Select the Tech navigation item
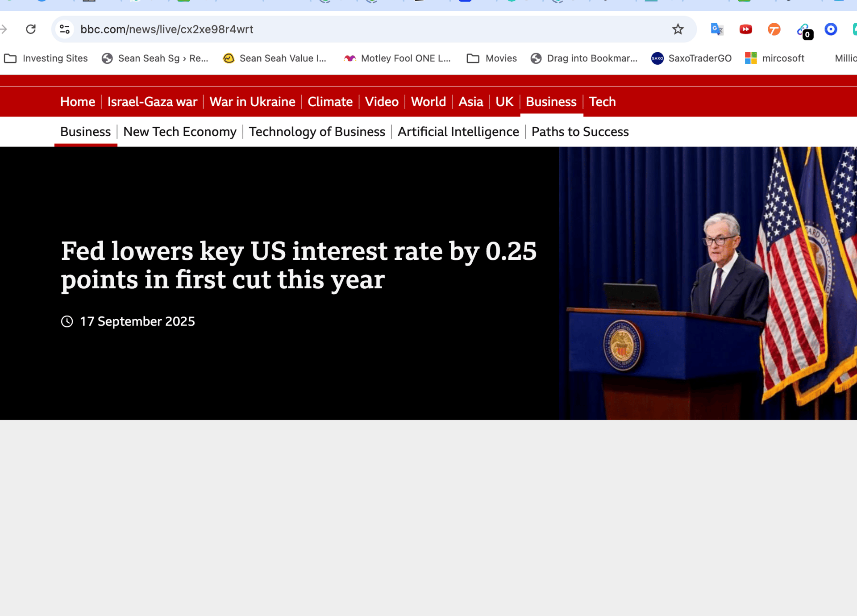 click(602, 102)
